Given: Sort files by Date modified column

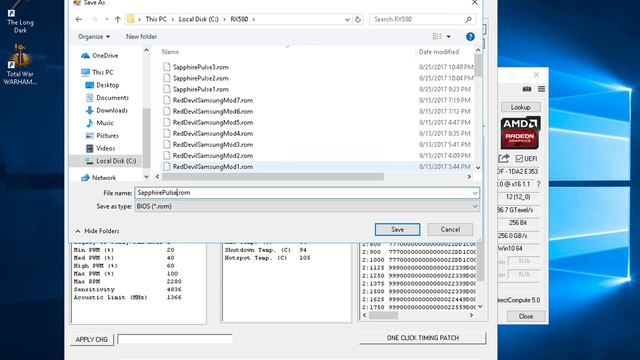Looking at the screenshot, I should pyautogui.click(x=438, y=52).
